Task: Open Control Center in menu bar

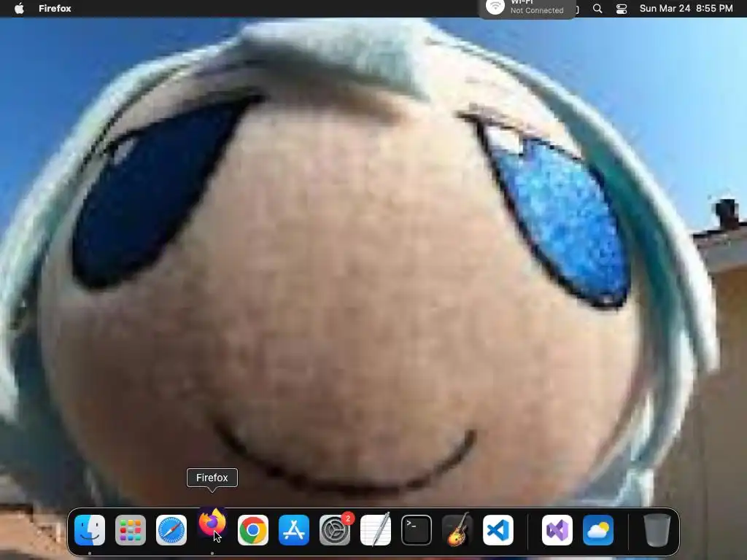Action: click(622, 9)
